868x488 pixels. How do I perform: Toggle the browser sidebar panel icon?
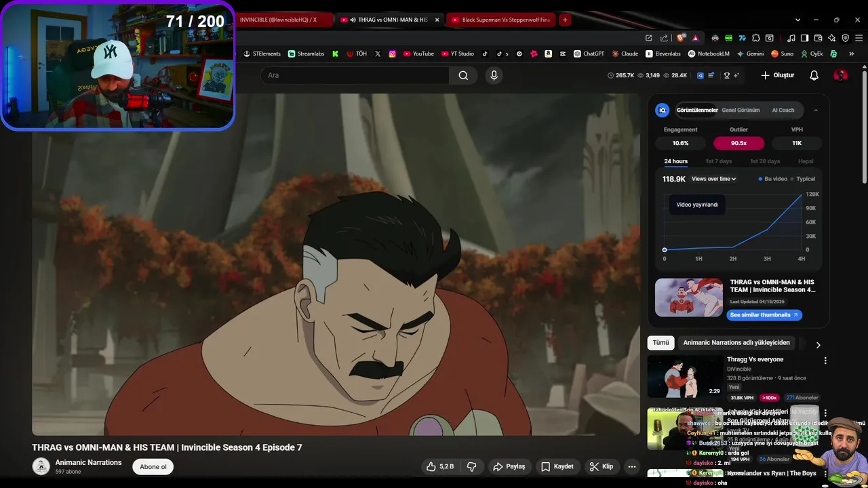pos(805,38)
